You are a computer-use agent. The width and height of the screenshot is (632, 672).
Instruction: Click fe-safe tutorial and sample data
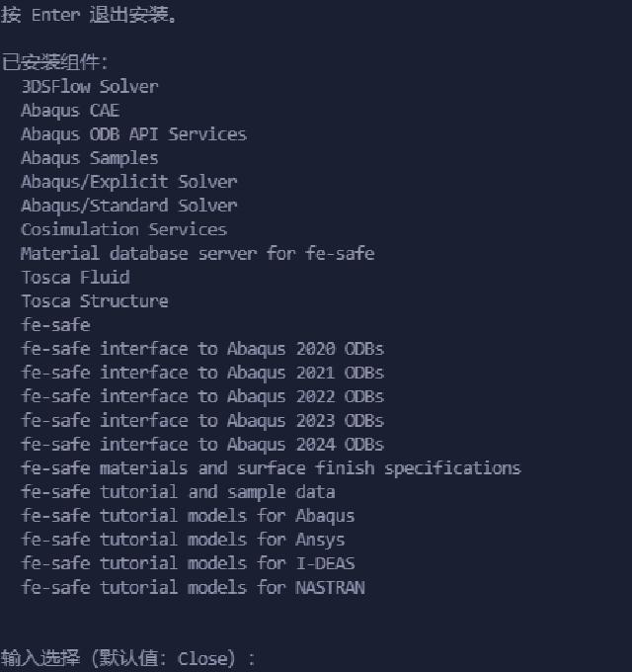tap(178, 492)
